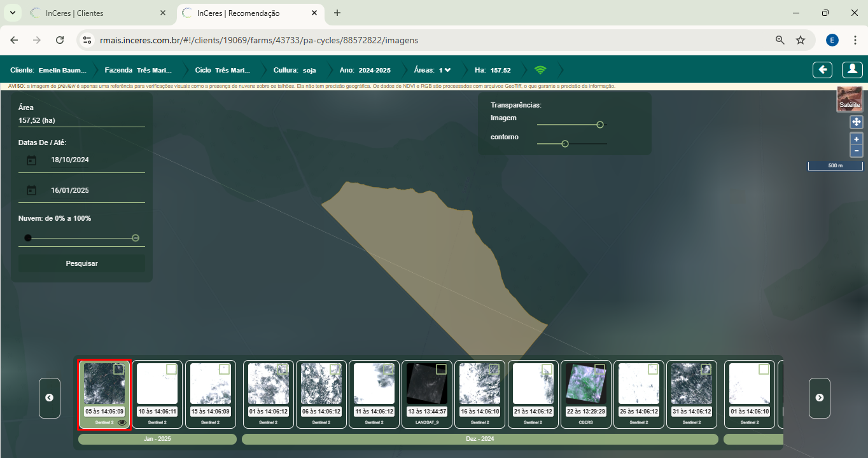Screen dimensions: 868x458
Task: Adjust the contorno transparency slider handle
Action: point(564,144)
